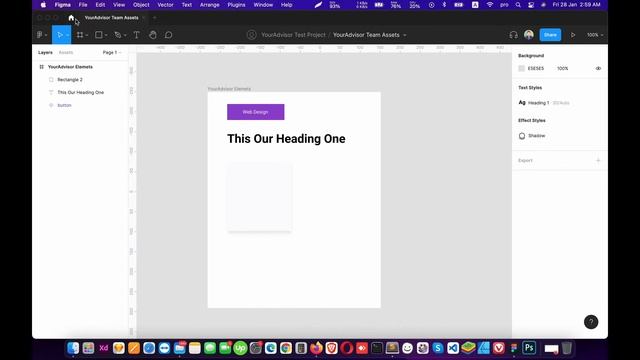Open the Plugins menu

(236, 5)
